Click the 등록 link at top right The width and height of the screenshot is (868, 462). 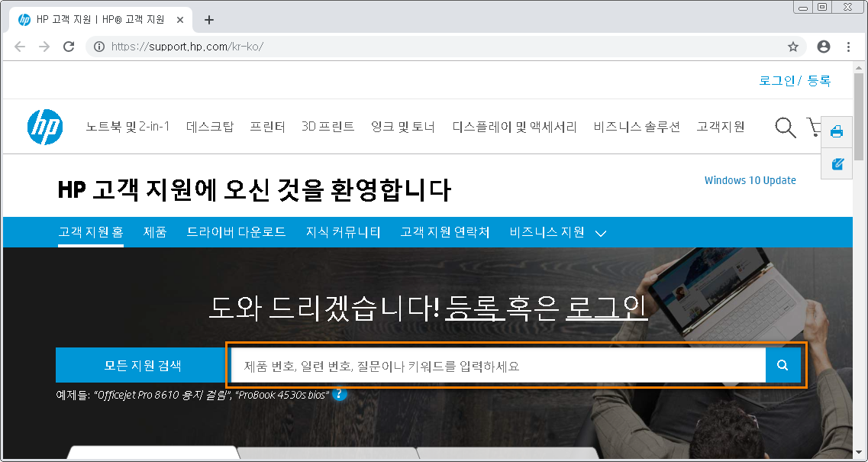tap(819, 80)
